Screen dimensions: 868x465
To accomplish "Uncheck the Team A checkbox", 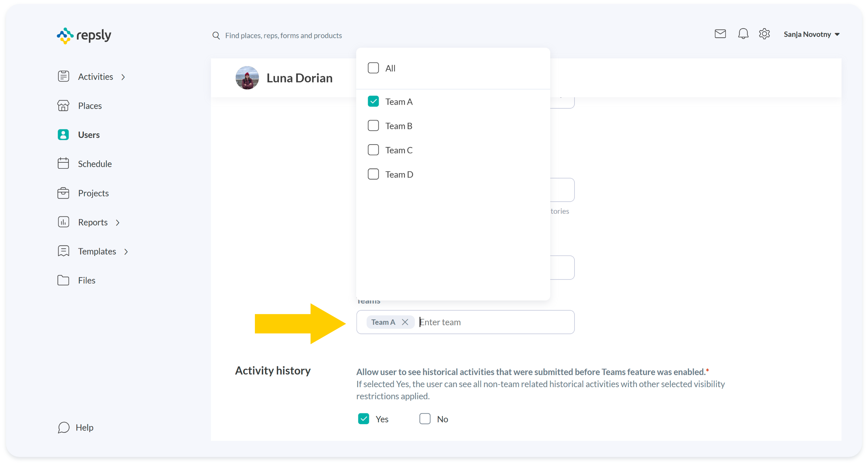I will coord(373,101).
